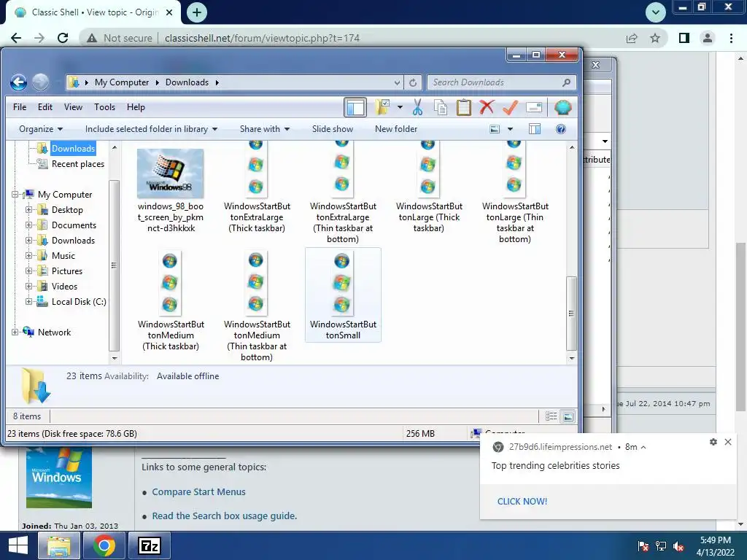Click the Explorer back arrow button
The height and width of the screenshot is (560, 747).
(18, 82)
